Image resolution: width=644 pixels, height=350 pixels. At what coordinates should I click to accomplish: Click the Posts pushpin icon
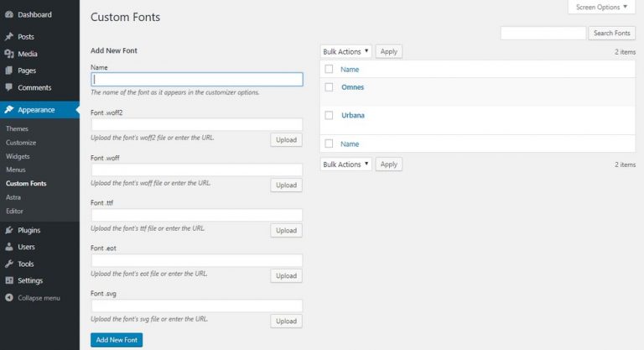(9, 37)
